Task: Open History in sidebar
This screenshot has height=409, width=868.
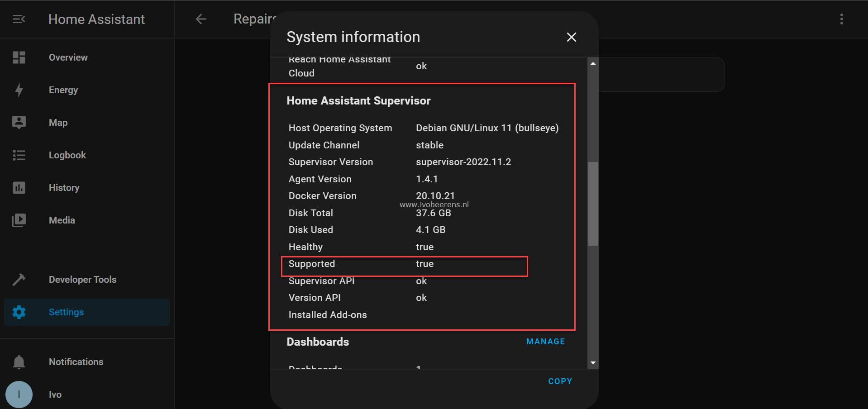Action: [87, 188]
